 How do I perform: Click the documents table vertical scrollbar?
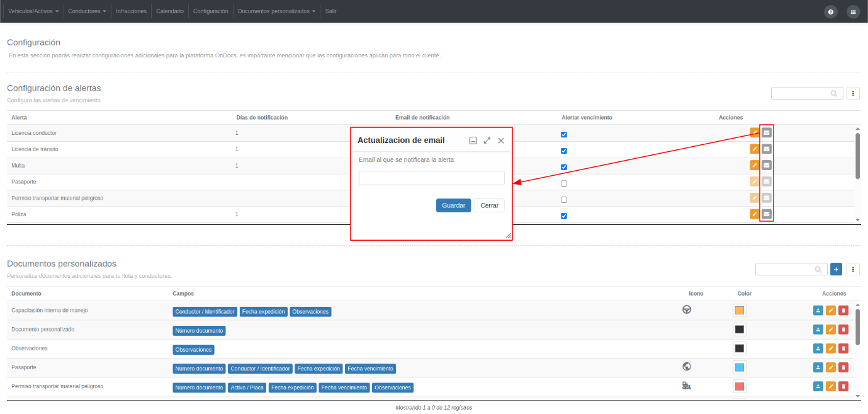click(x=857, y=326)
